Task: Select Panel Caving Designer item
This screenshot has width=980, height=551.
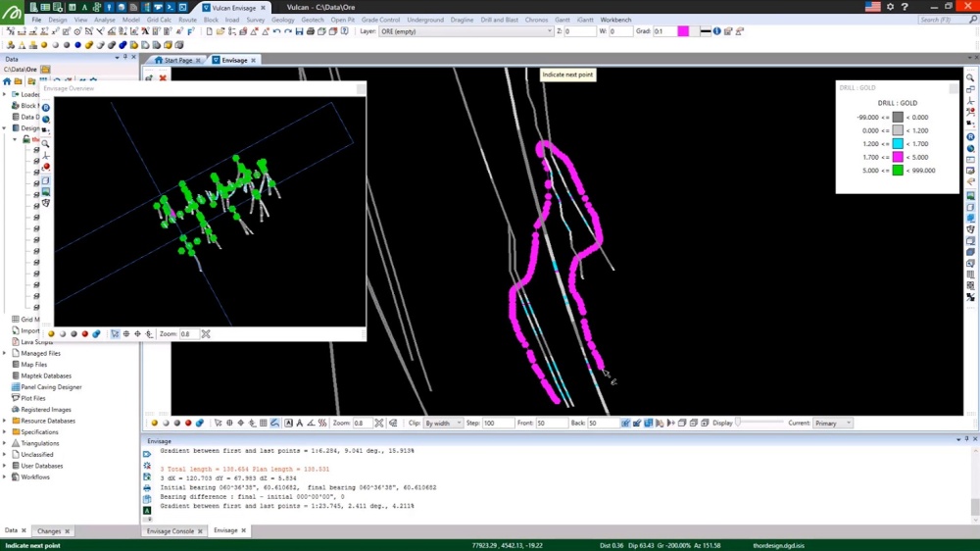Action: tap(51, 387)
